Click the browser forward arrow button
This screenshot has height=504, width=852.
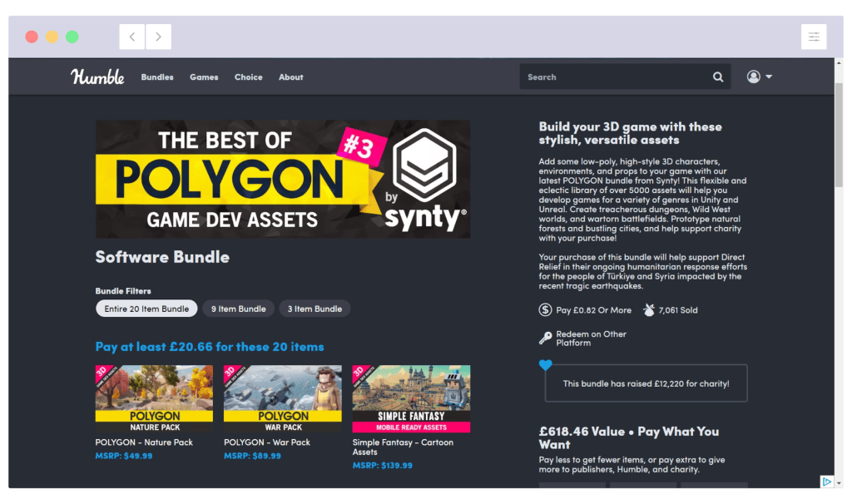[x=158, y=37]
